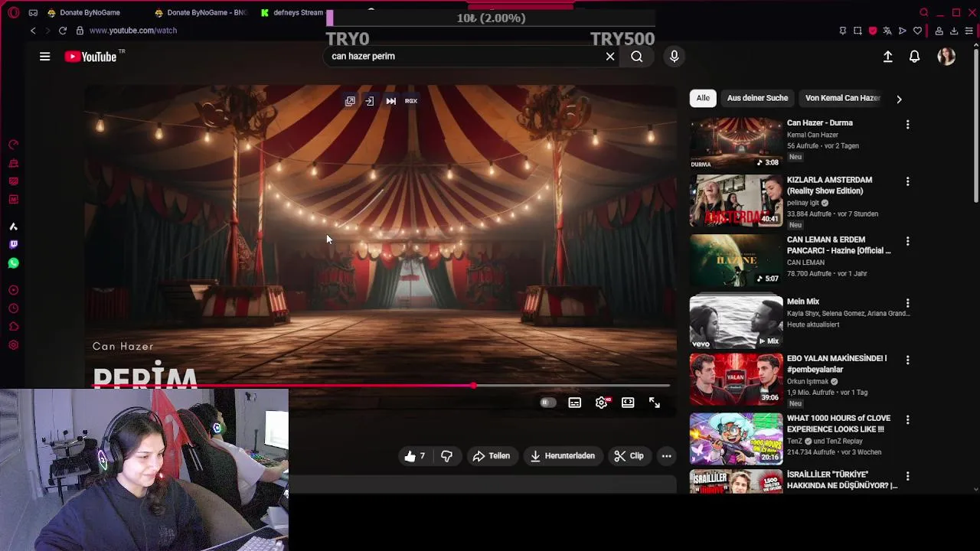Toggle theater mode in player

[x=628, y=403]
